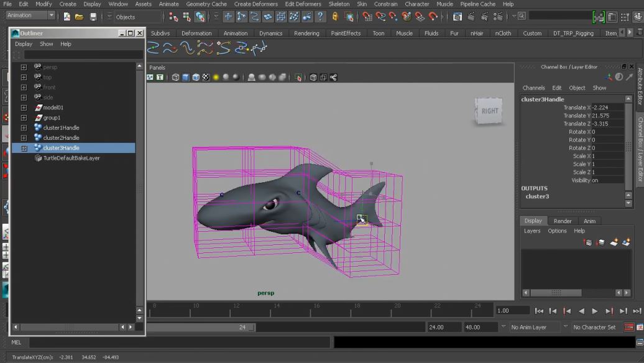
Task: Open the viewport Panels menu
Action: coord(157,68)
